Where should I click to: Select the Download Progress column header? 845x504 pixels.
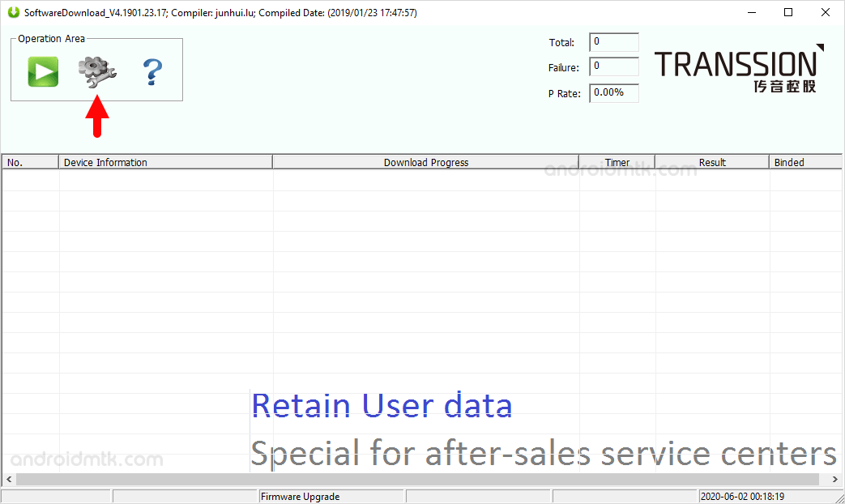coord(425,162)
